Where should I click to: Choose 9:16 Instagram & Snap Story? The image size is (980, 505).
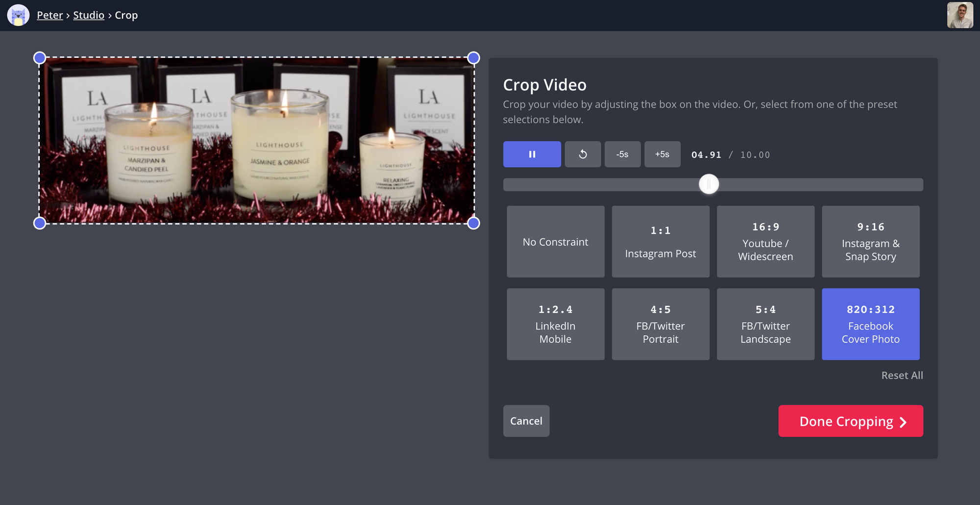click(x=870, y=242)
